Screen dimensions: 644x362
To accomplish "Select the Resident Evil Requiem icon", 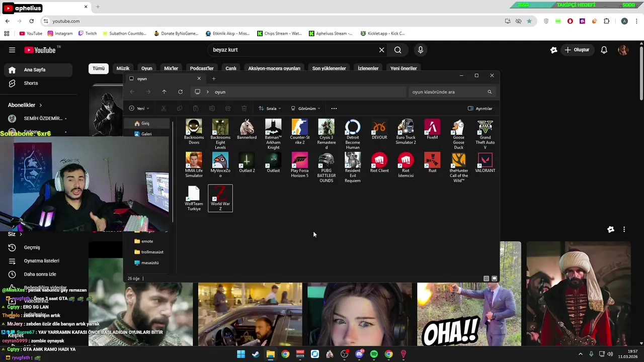I will point(353,168).
